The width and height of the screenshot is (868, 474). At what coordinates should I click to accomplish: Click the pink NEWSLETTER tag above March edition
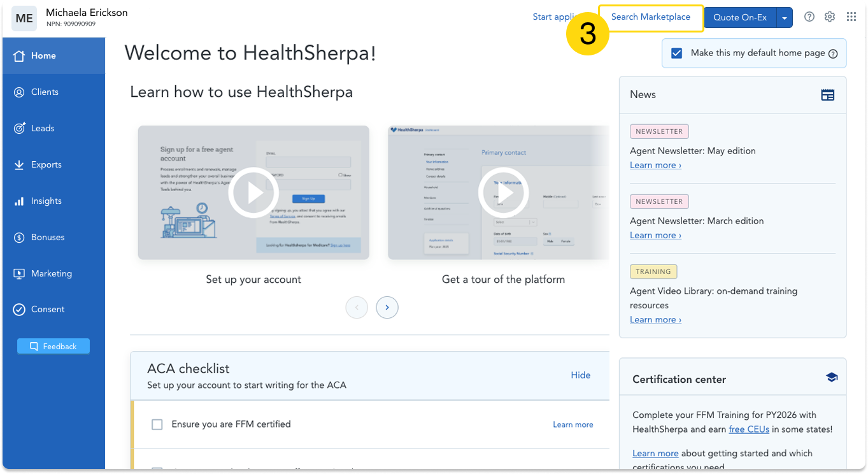tap(659, 202)
